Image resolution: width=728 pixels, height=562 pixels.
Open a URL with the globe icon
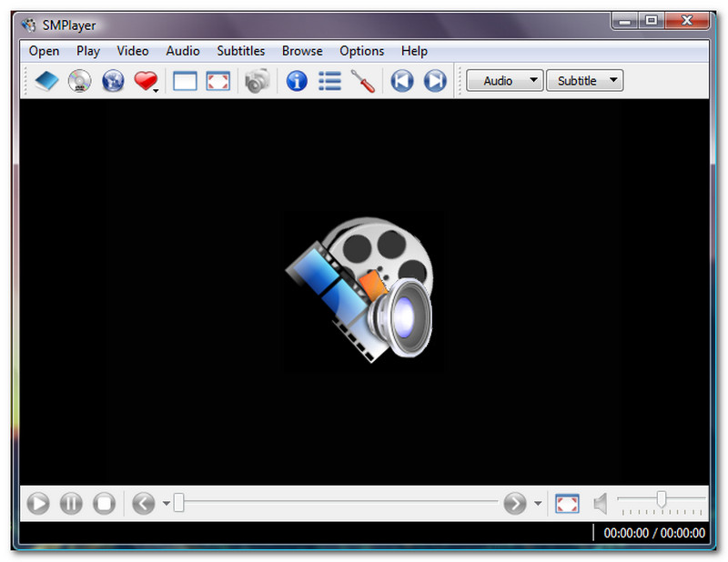pyautogui.click(x=113, y=81)
